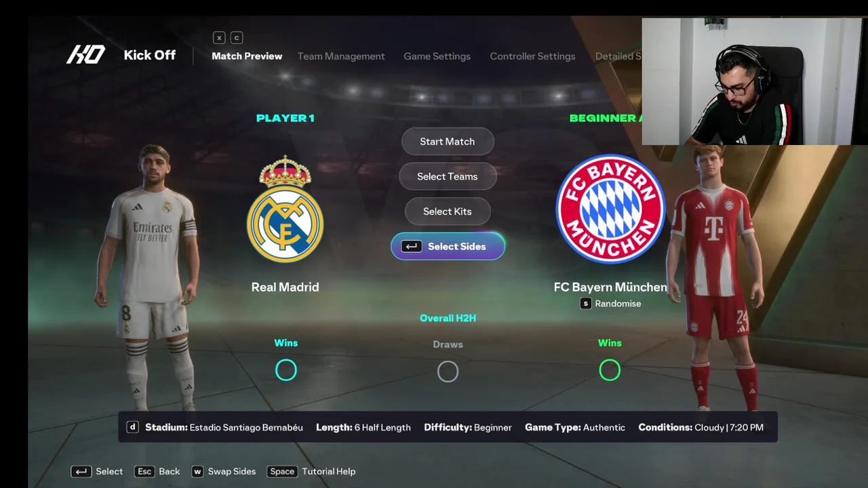Click the Randomise option under Bayern
The image size is (868, 488).
(x=618, y=304)
